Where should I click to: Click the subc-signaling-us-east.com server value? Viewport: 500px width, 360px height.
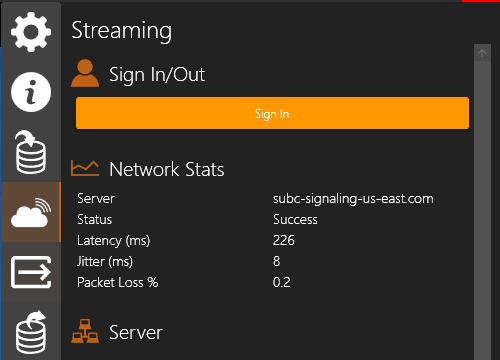353,199
